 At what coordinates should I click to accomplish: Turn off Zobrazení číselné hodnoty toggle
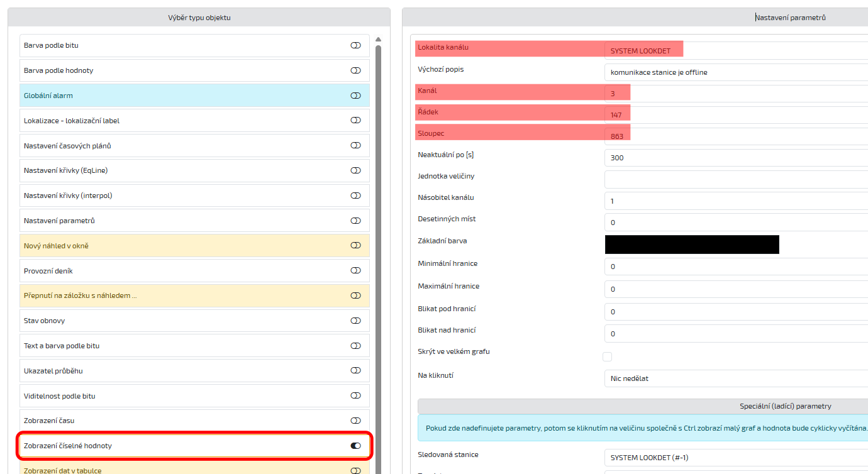pyautogui.click(x=355, y=446)
